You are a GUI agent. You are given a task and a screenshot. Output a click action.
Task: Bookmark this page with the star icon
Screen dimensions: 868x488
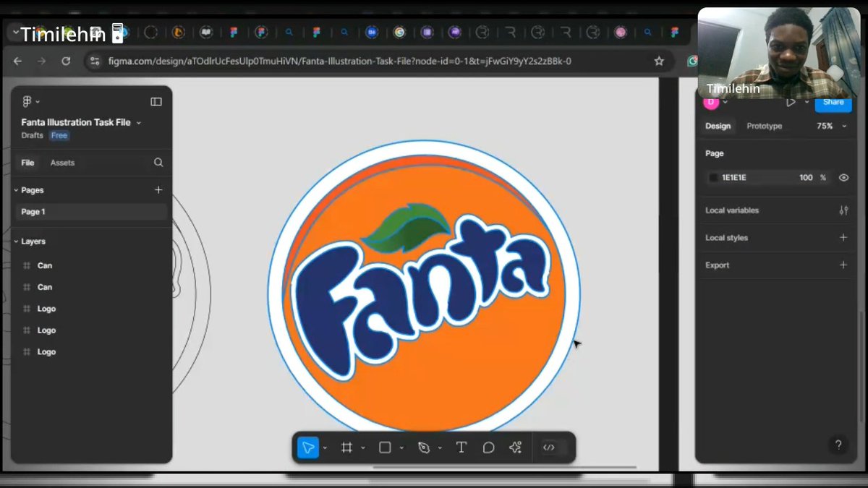click(659, 61)
